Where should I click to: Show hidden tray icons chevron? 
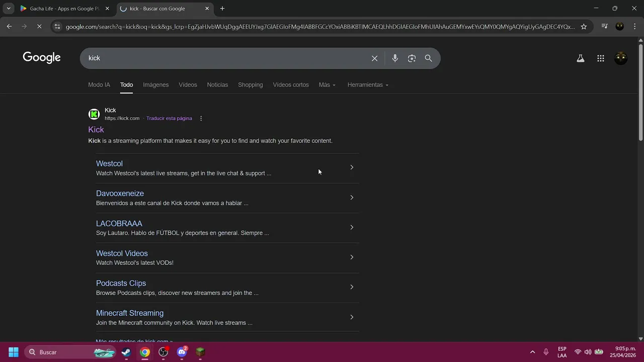pos(532,352)
